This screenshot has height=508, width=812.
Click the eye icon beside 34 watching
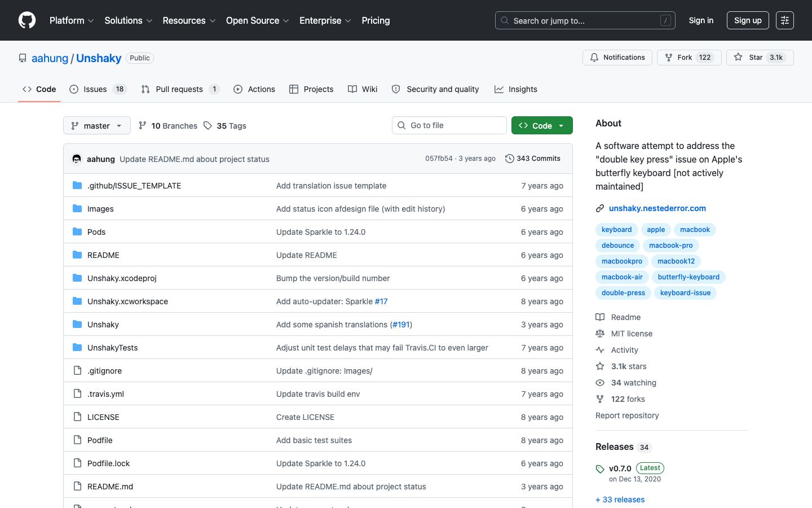600,383
